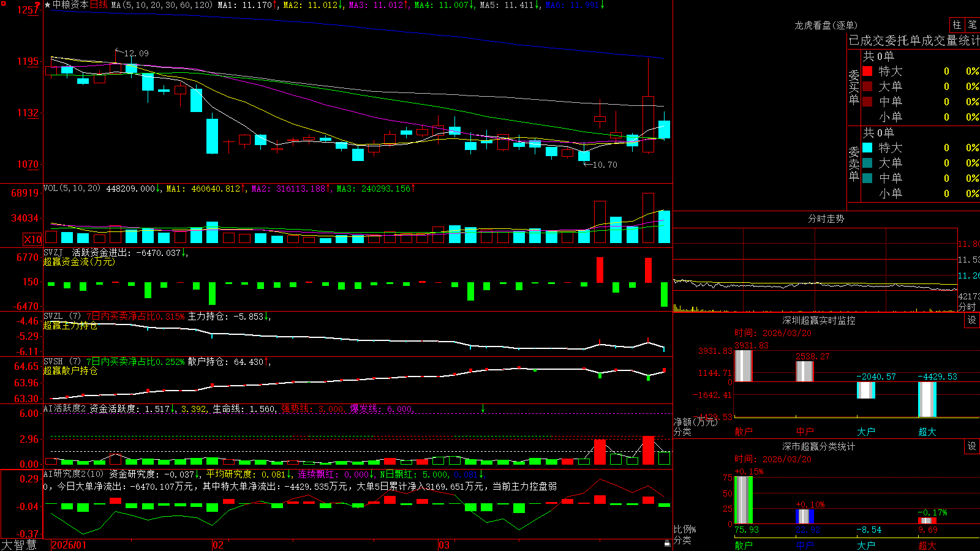Select the dark red 大单 buy-order swatch
Screen dimensions: 980x551
coord(867,86)
